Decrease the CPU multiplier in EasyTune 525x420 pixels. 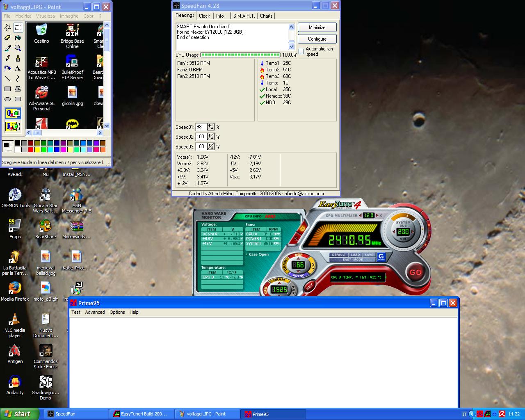coord(361,215)
